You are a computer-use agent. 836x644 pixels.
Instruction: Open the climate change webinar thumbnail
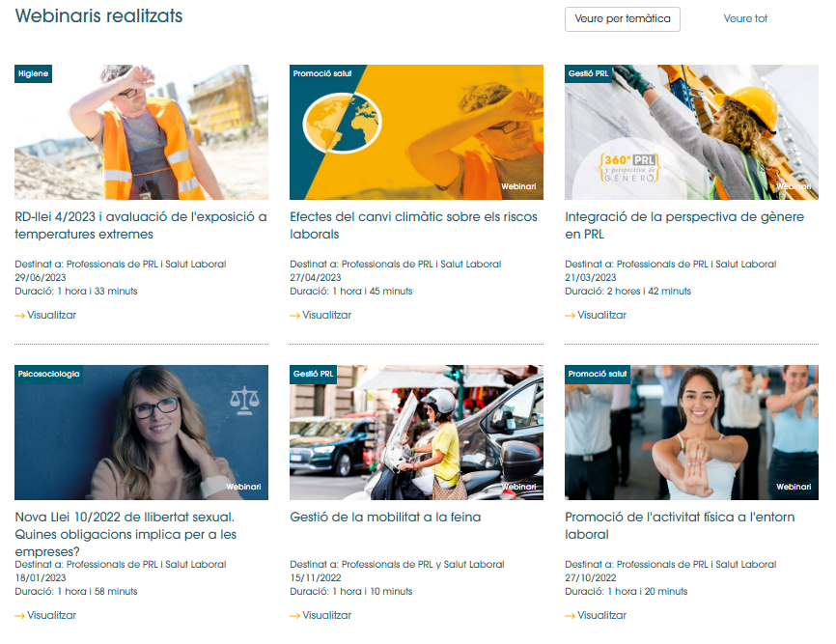[x=416, y=132]
